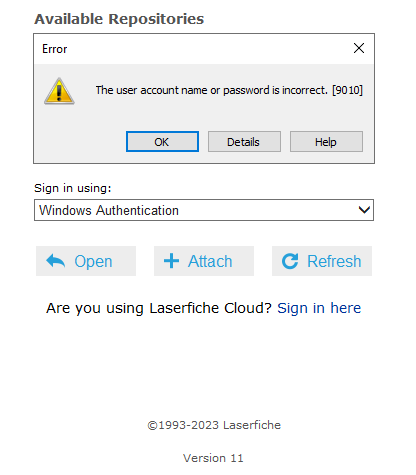
Task: Click the Available Repositories heading
Action: [119, 19]
